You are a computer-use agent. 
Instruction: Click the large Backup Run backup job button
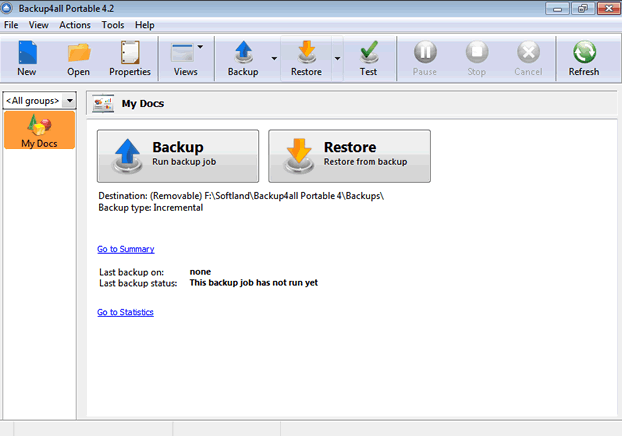coord(178,156)
